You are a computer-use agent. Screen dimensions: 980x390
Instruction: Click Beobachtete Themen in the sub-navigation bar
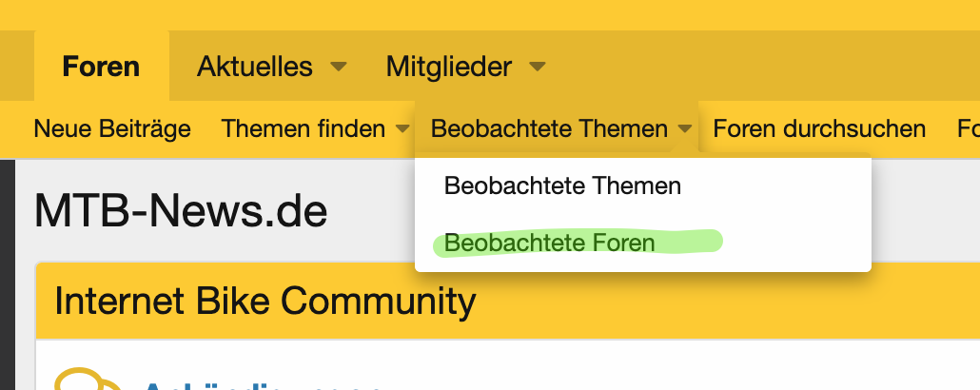point(549,128)
